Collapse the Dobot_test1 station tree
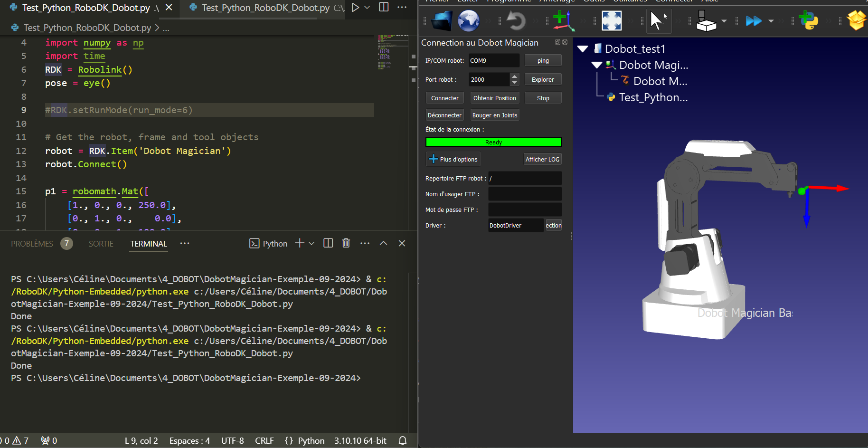868x448 pixels. (583, 49)
